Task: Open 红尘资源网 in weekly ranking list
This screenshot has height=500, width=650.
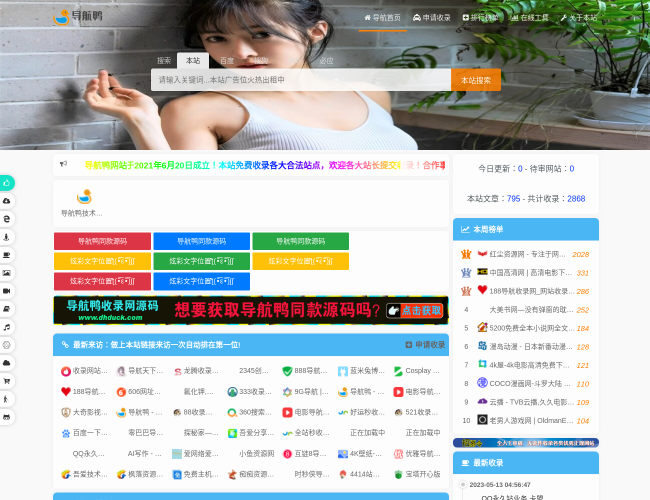Action: coord(527,254)
